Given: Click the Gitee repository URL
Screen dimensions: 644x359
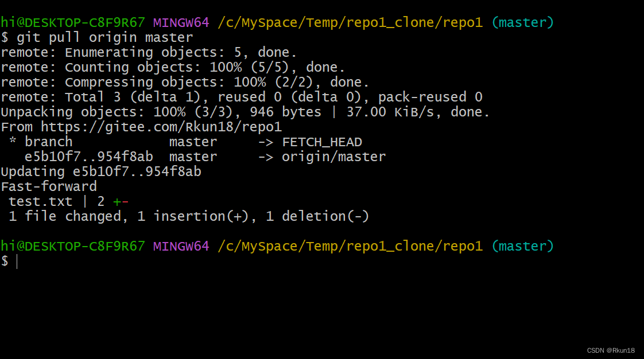Looking at the screenshot, I should pyautogui.click(x=161, y=127).
